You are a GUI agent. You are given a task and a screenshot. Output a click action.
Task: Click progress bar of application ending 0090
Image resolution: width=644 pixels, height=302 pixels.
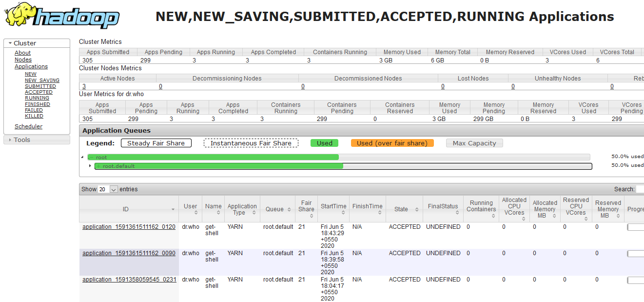point(636,254)
